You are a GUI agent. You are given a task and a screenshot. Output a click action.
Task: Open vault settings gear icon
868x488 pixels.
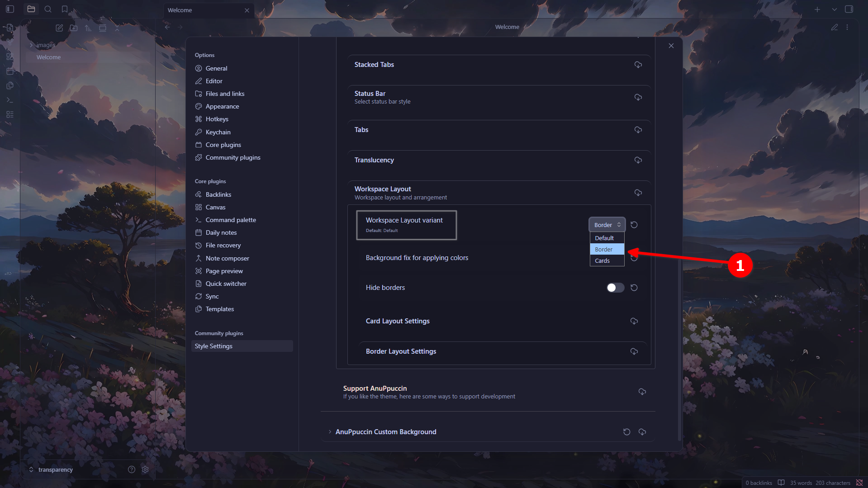pos(145,469)
